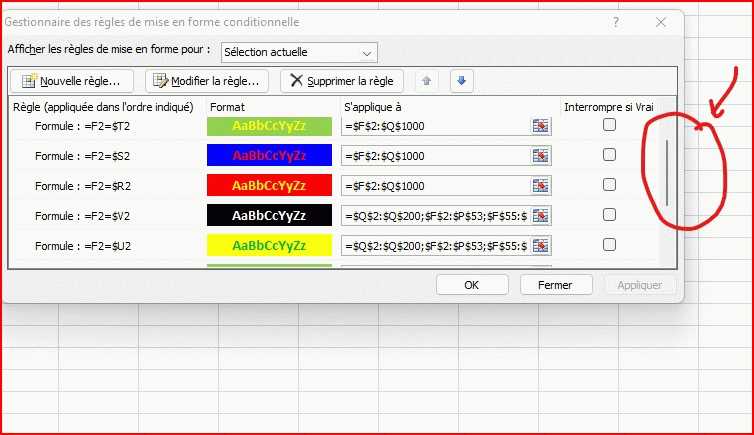Click Modifier la règle button
Image resolution: width=754 pixels, height=435 pixels.
207,81
